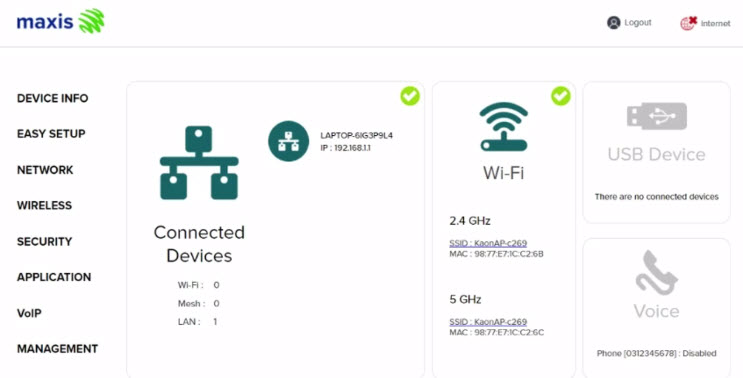Click the Voice phone handset icon

[656, 273]
